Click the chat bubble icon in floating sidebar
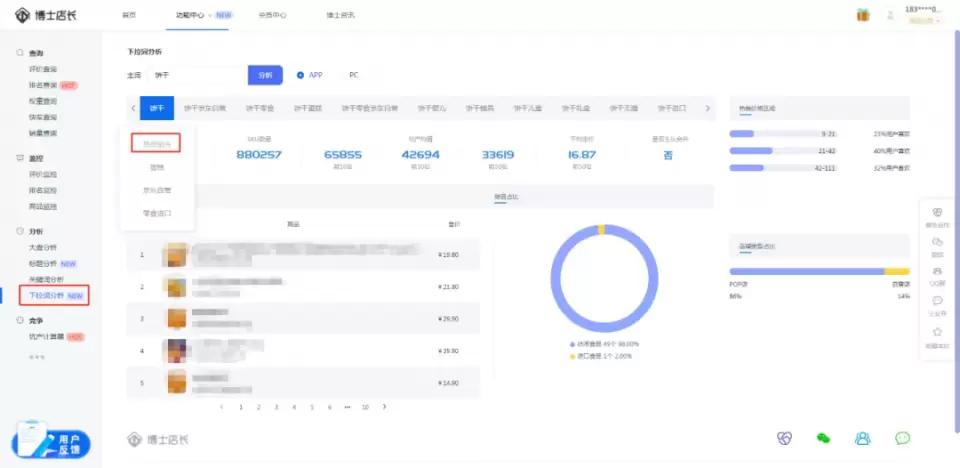 937,301
